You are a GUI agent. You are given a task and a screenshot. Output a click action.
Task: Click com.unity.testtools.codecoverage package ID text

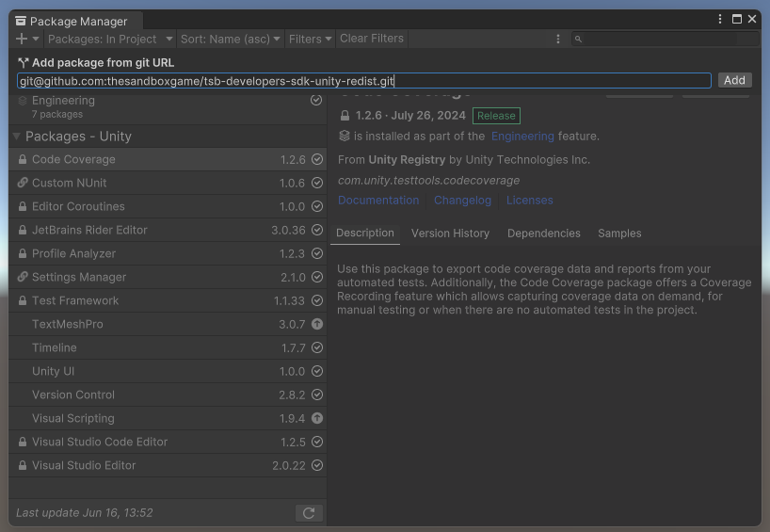pyautogui.click(x=428, y=181)
